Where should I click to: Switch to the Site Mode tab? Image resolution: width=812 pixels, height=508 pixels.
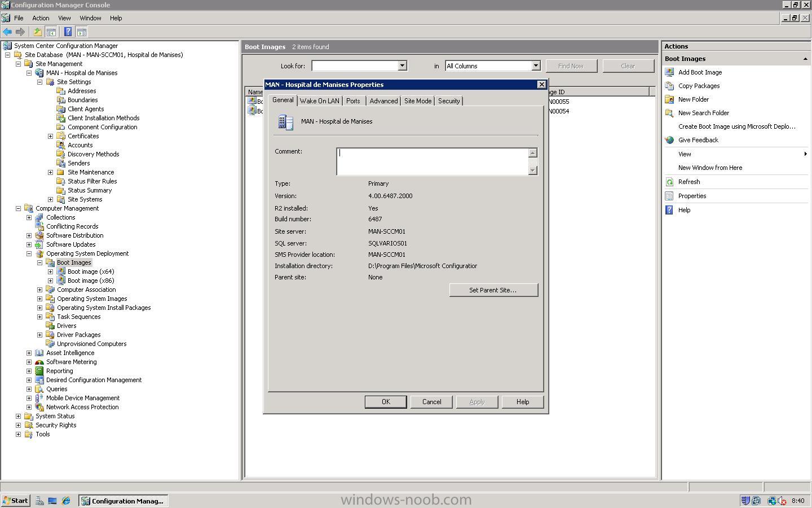(418, 101)
